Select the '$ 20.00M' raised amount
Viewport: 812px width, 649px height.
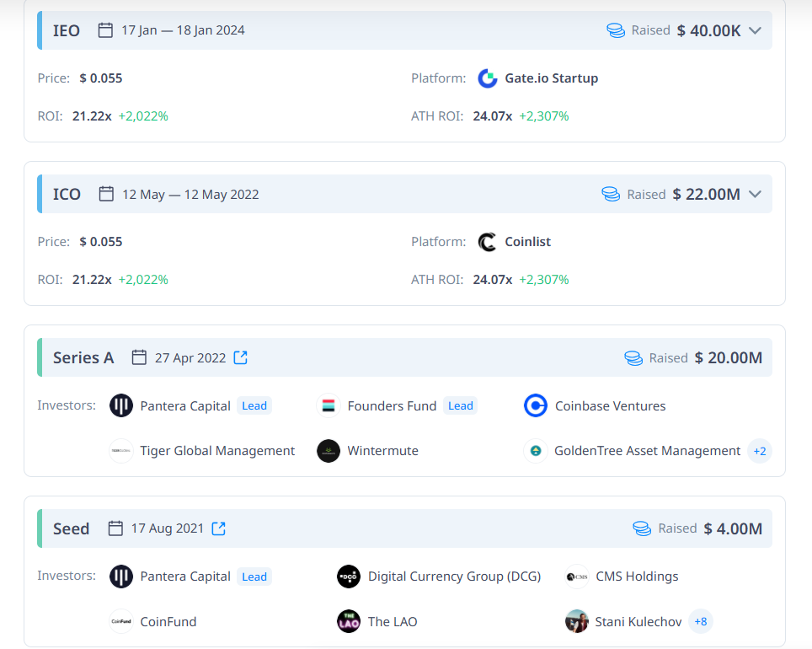(x=729, y=357)
